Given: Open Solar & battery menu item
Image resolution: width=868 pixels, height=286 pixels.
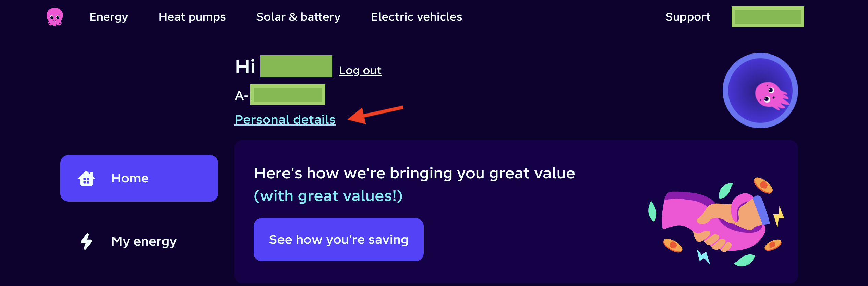Looking at the screenshot, I should tap(298, 17).
